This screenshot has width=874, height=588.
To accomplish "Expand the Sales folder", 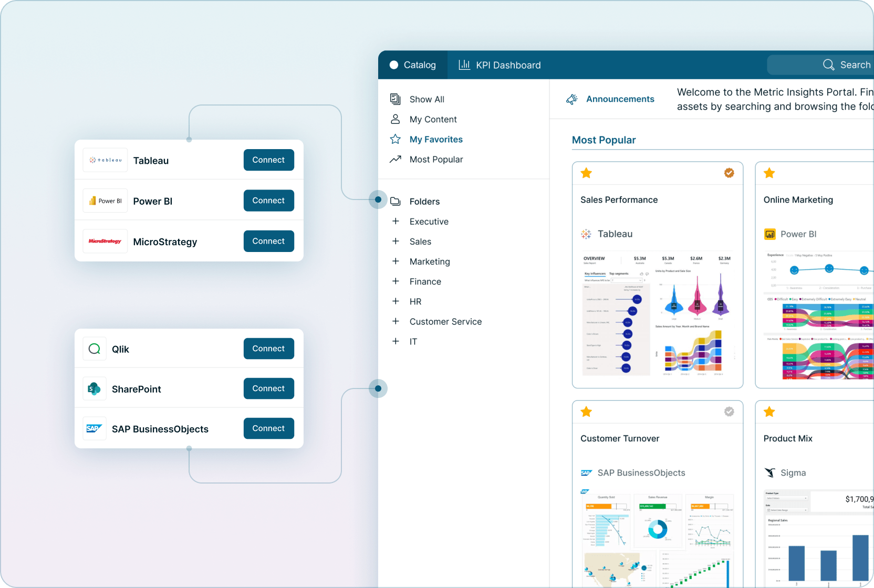I will (396, 241).
